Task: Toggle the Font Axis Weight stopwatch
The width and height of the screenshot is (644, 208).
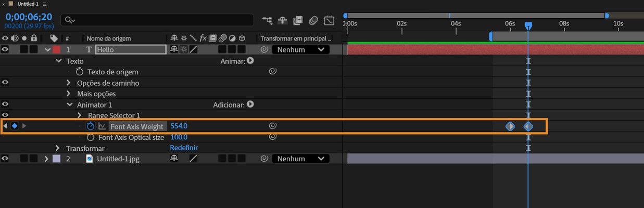Action: [91, 126]
